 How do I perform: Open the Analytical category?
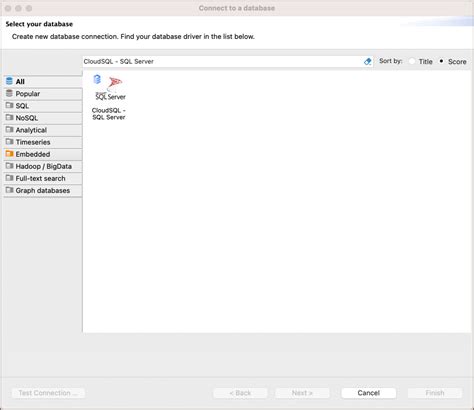(43, 130)
